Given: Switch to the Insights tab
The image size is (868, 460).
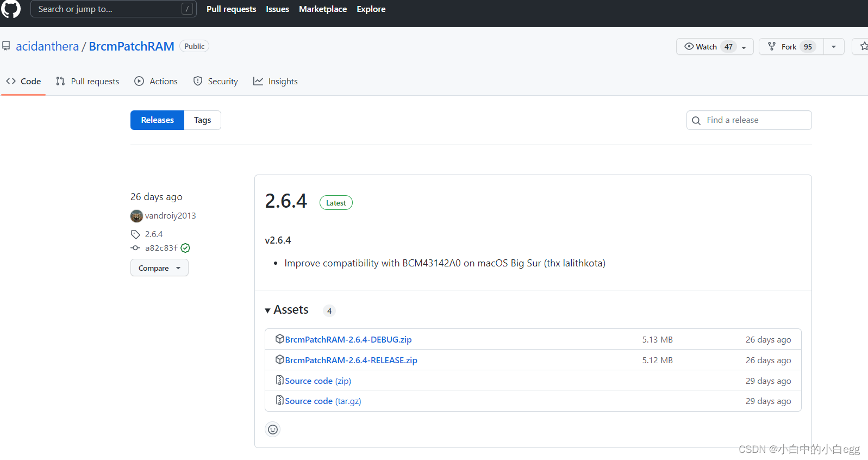Looking at the screenshot, I should 276,81.
